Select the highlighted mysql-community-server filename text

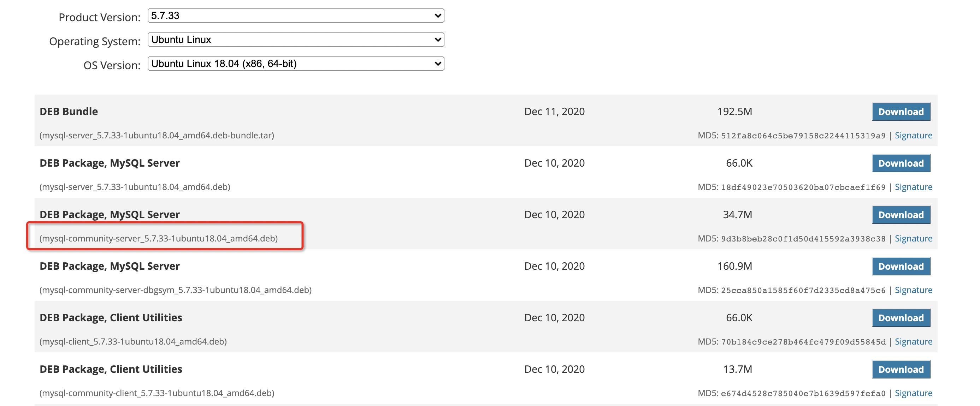click(159, 238)
